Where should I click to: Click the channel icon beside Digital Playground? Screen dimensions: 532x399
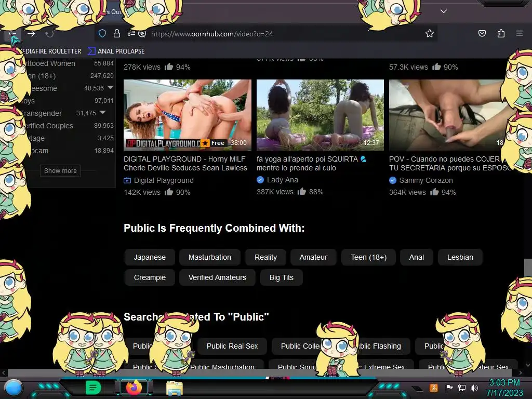pyautogui.click(x=127, y=180)
